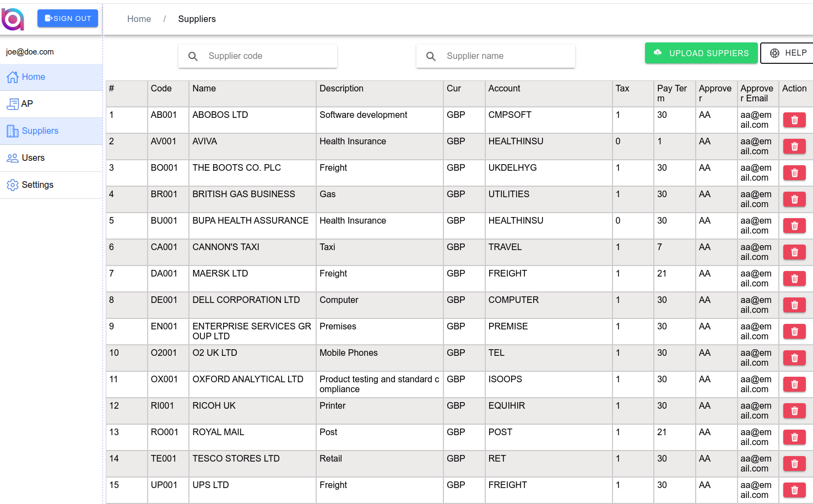813x504 pixels.
Task: Select the ISOOPS account cell
Action: 549,384
